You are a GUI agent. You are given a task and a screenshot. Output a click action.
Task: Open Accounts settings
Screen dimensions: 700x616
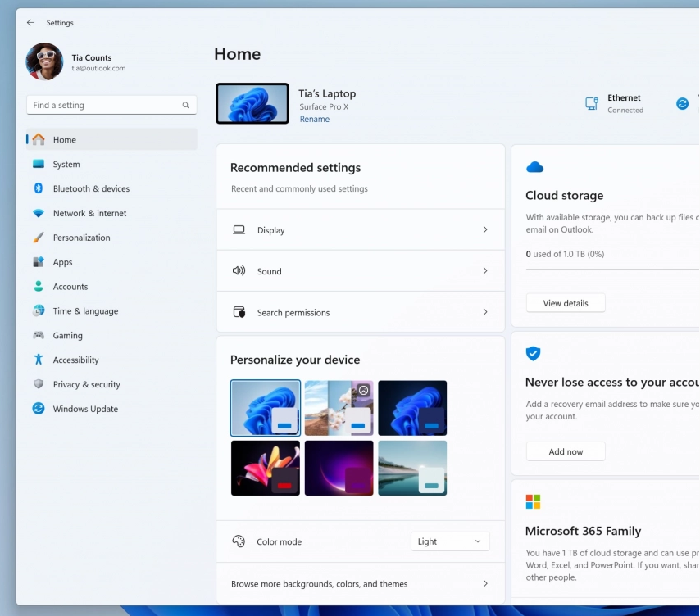coord(112,287)
